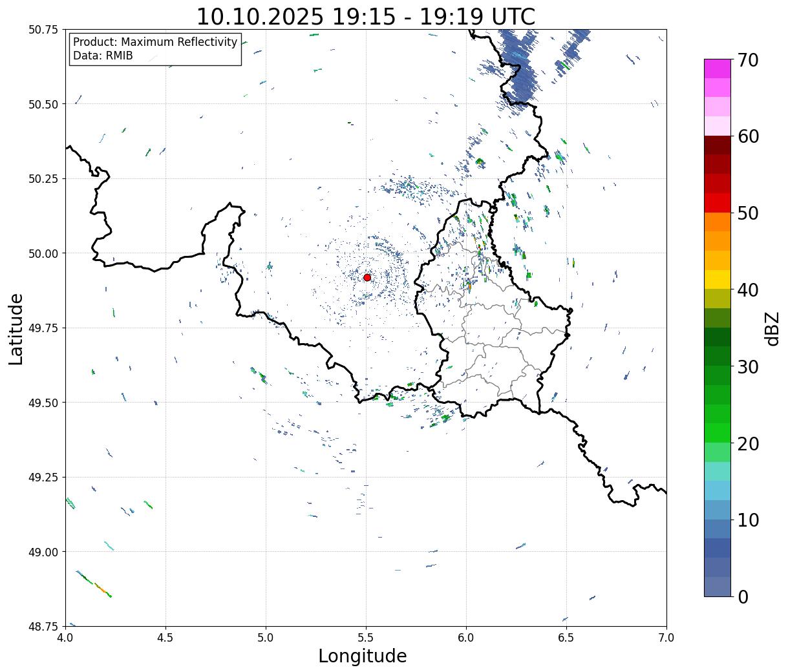The width and height of the screenshot is (788, 672).
Task: Click the colorbar tick label '70'
Action: tap(748, 60)
